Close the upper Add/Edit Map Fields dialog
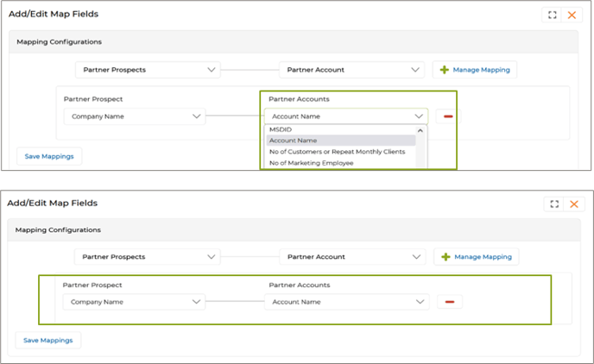This screenshot has width=594, height=364. pos(572,16)
